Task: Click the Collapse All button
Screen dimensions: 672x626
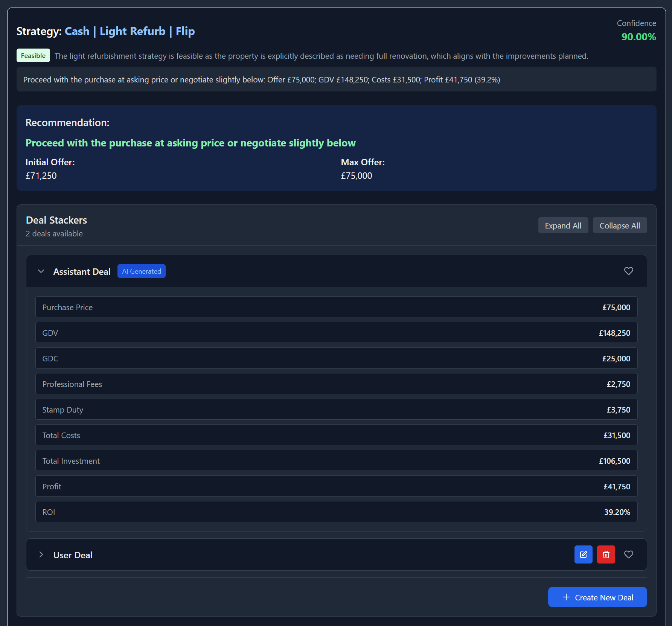Action: (x=620, y=225)
